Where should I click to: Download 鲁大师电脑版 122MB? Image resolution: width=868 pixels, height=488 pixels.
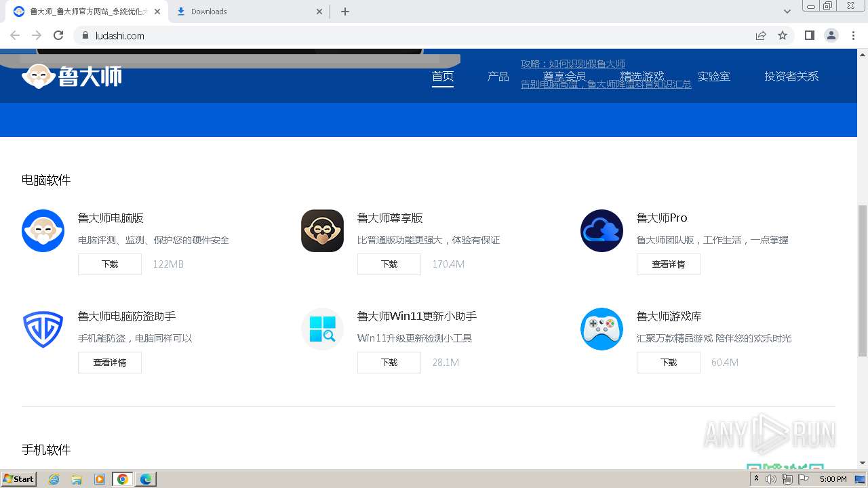(110, 264)
